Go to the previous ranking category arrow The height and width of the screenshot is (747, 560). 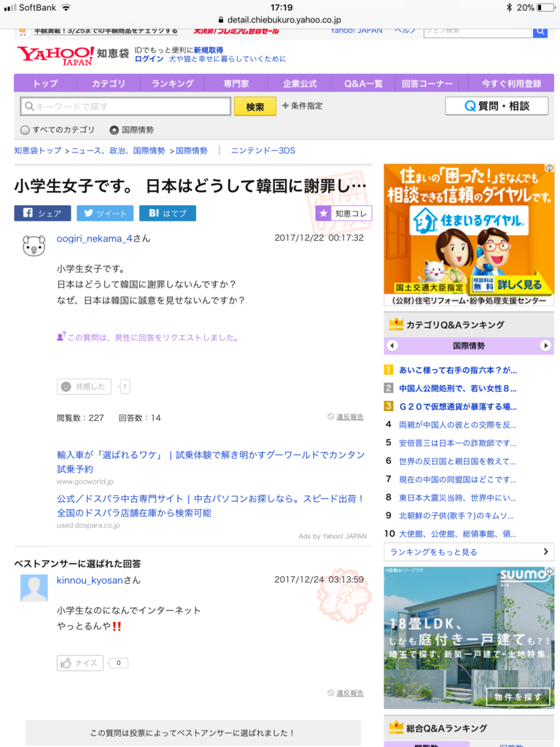coord(392,346)
